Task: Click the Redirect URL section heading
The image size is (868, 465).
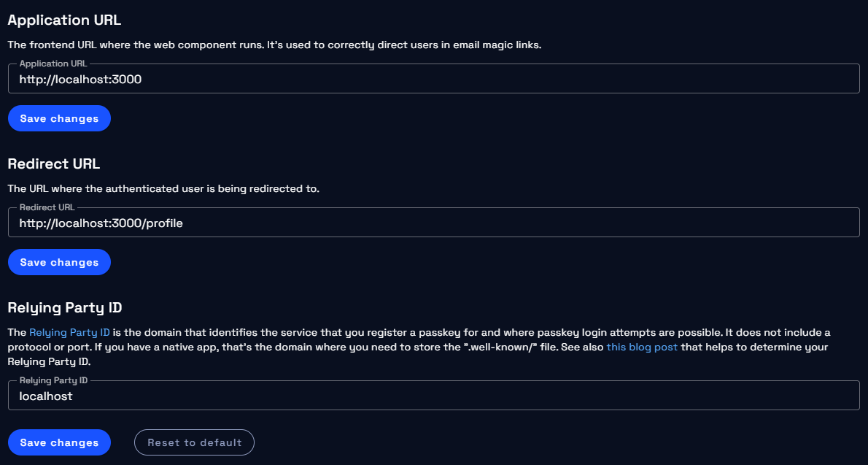Action: point(53,164)
